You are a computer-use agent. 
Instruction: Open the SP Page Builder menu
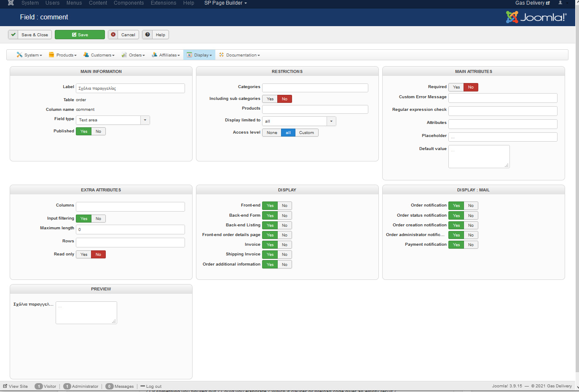pyautogui.click(x=225, y=3)
